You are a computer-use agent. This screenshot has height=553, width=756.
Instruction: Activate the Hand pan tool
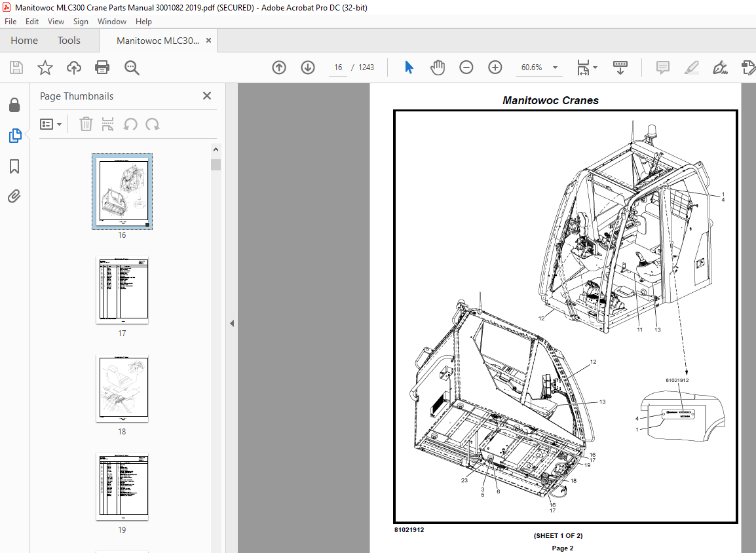438,67
